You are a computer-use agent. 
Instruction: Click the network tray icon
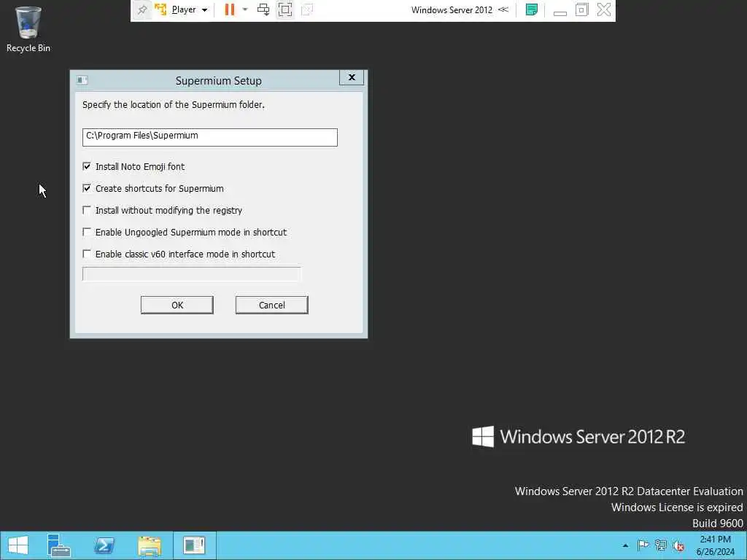661,545
